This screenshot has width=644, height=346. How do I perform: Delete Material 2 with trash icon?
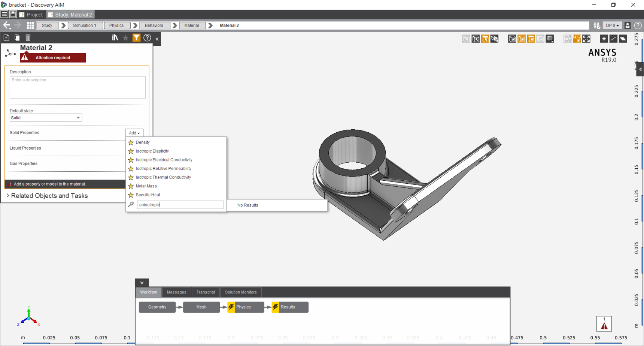(28, 37)
